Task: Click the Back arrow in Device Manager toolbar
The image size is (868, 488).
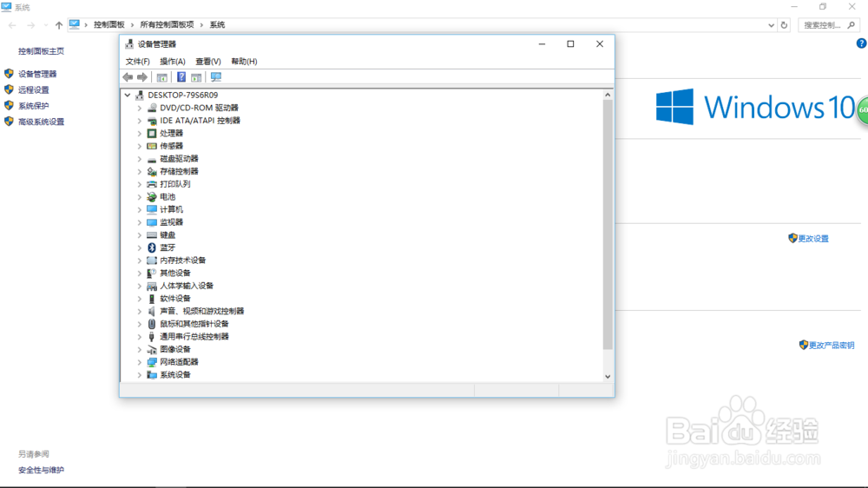Action: tap(128, 77)
